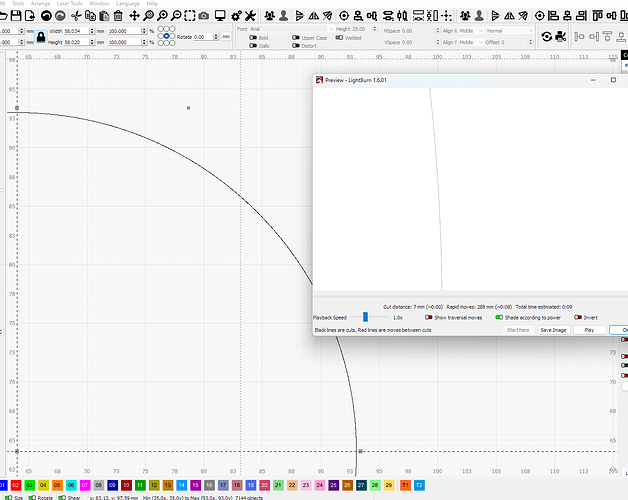Disable Shade according to power
The width and height of the screenshot is (628, 500).
499,317
